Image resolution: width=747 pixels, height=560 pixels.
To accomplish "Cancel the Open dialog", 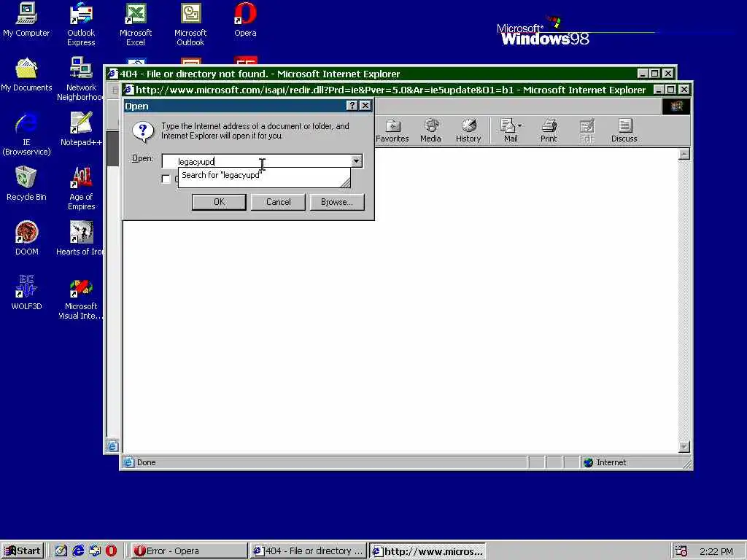I will coord(278,202).
